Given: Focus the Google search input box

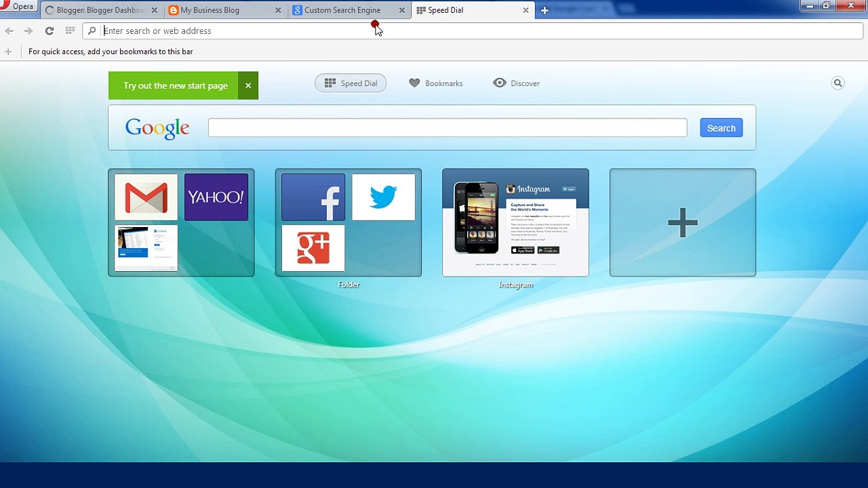Looking at the screenshot, I should pos(448,127).
